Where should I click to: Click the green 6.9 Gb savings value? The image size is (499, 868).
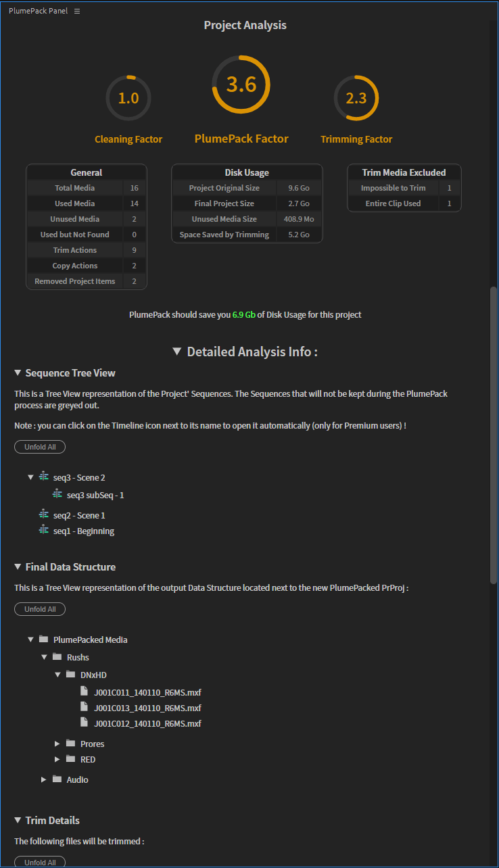point(244,315)
